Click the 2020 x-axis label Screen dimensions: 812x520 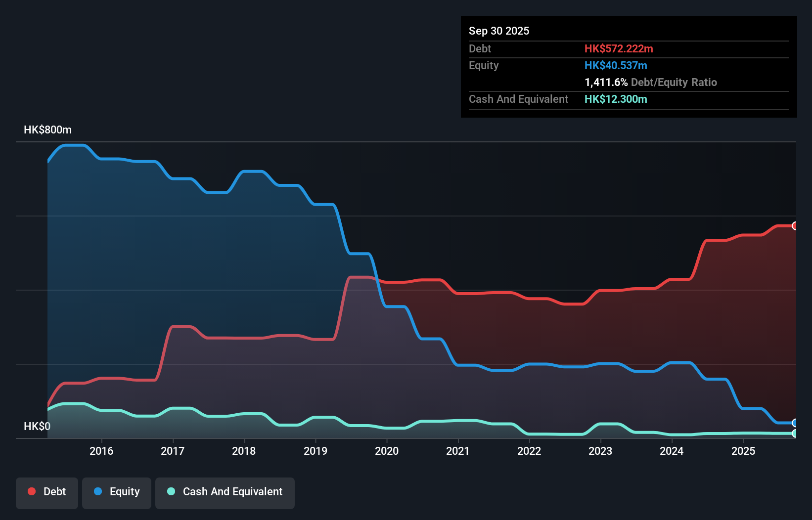[x=387, y=451]
